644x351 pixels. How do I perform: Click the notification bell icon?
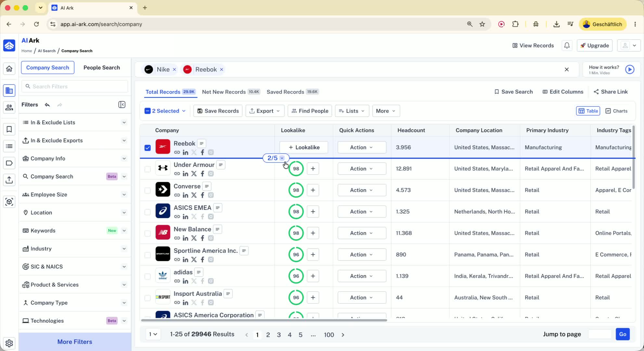click(567, 45)
